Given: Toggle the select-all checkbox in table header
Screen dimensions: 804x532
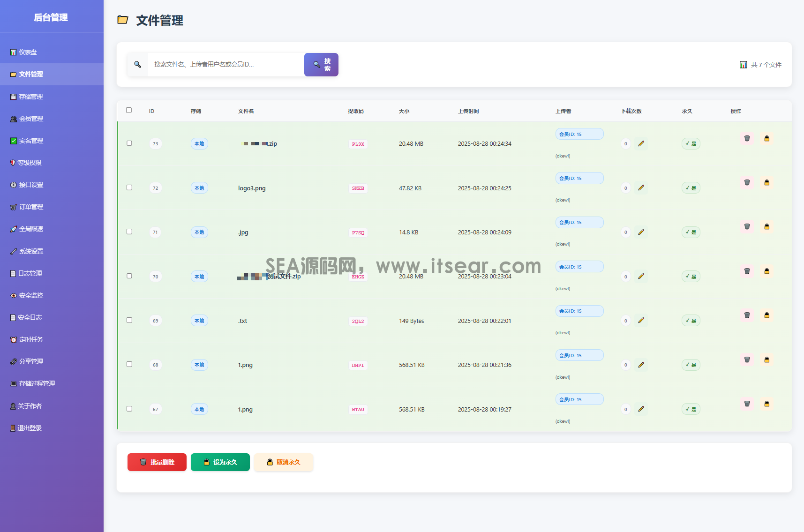Looking at the screenshot, I should [x=129, y=111].
